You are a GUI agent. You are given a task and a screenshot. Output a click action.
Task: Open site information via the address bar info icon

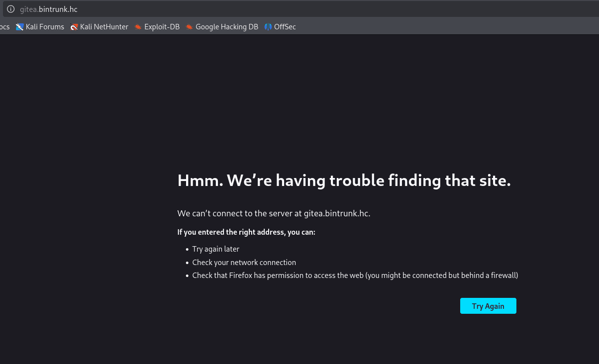click(10, 9)
